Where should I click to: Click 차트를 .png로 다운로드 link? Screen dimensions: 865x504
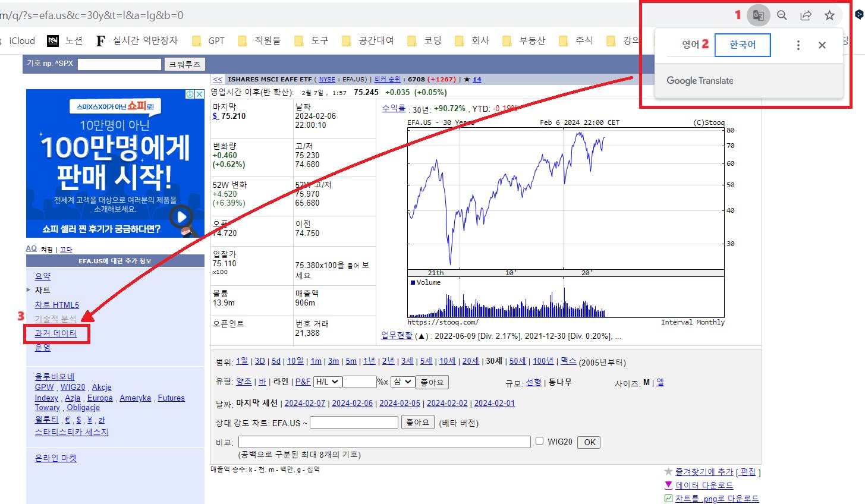717,498
